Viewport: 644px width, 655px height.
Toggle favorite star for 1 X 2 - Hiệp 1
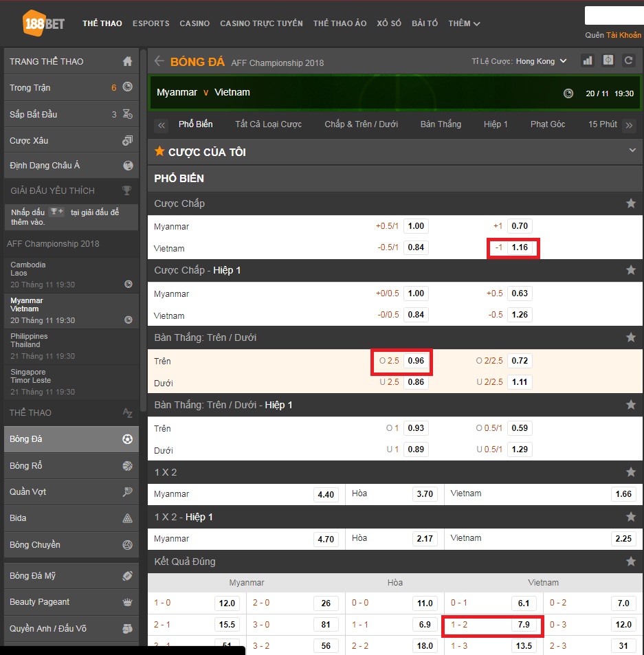[631, 517]
